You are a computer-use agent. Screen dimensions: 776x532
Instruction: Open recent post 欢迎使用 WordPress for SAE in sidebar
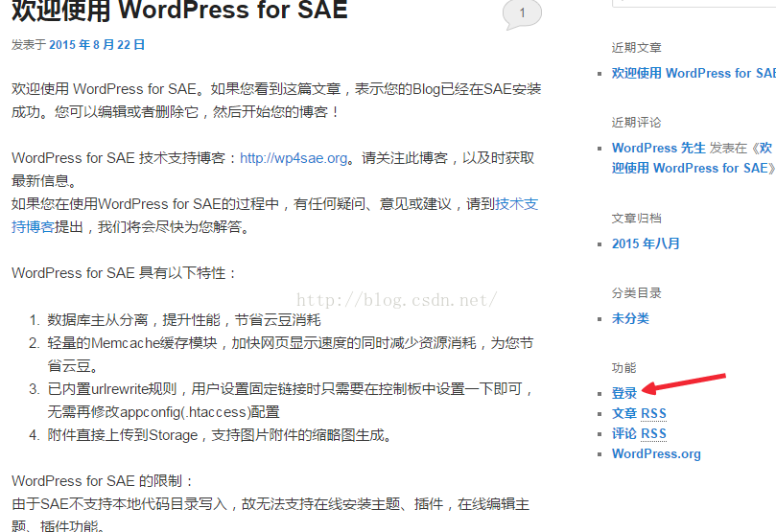[x=694, y=73]
